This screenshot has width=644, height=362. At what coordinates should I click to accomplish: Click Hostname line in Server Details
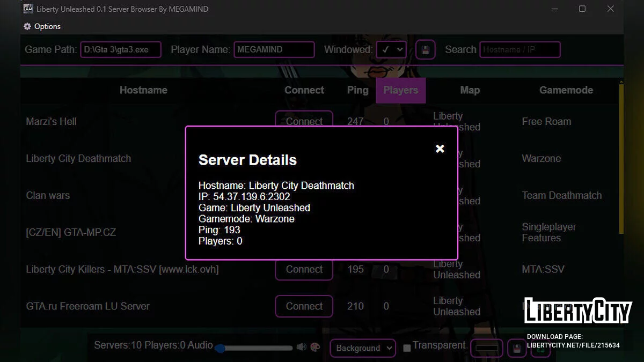[x=276, y=186]
